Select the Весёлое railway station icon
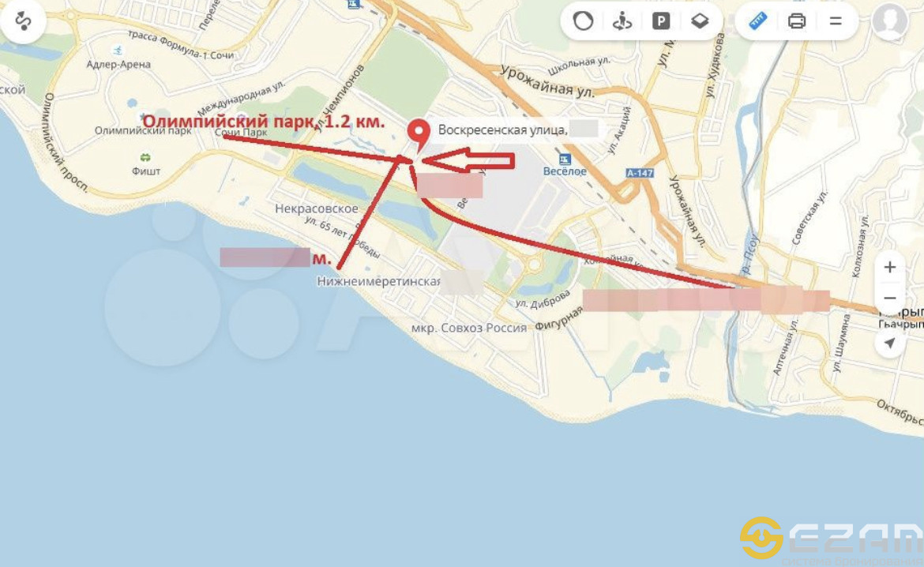This screenshot has height=567, width=924. pyautogui.click(x=565, y=160)
